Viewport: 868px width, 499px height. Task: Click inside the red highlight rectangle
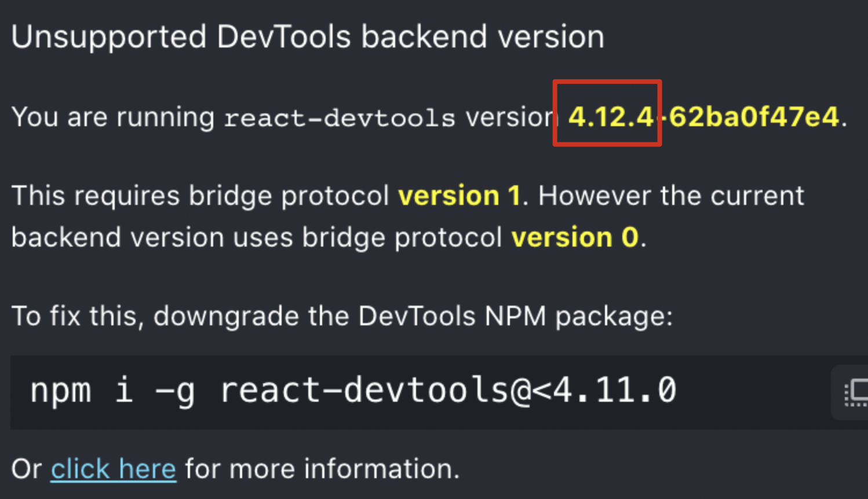(607, 113)
